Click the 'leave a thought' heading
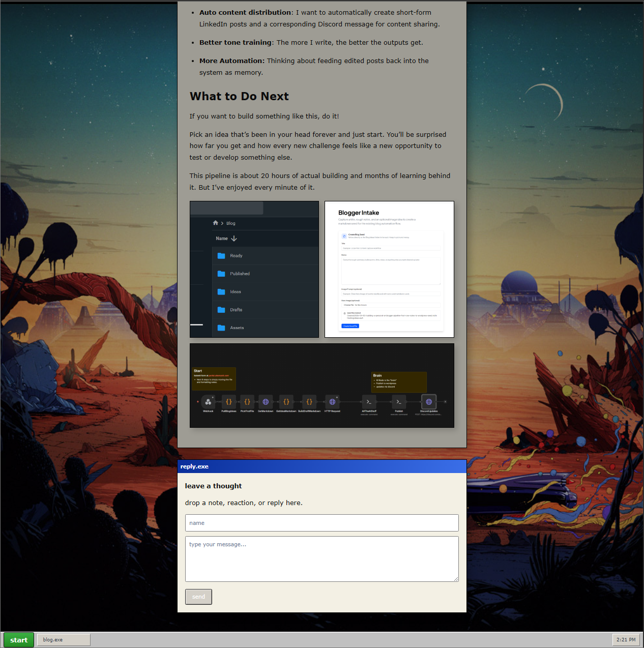 [213, 486]
